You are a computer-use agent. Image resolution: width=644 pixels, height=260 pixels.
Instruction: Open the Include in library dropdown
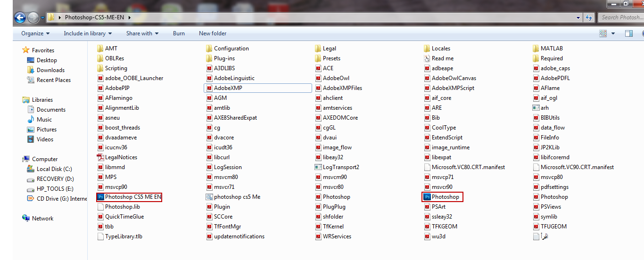click(88, 33)
